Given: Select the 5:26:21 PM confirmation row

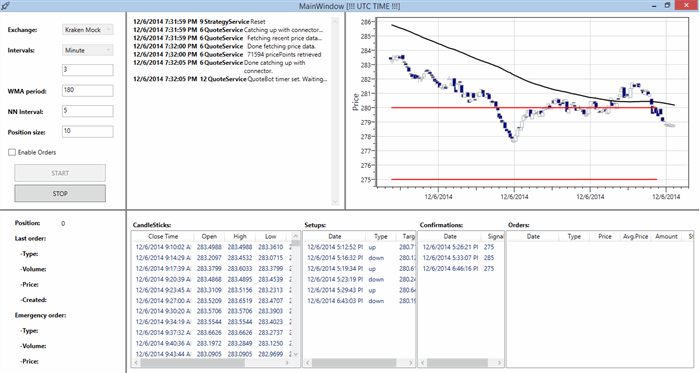Looking at the screenshot, I should click(461, 247).
